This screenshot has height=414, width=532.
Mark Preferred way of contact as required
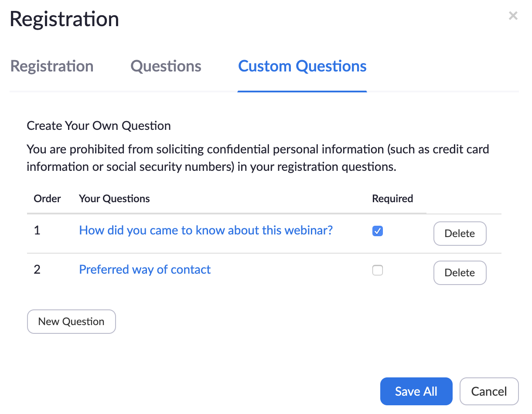point(378,271)
